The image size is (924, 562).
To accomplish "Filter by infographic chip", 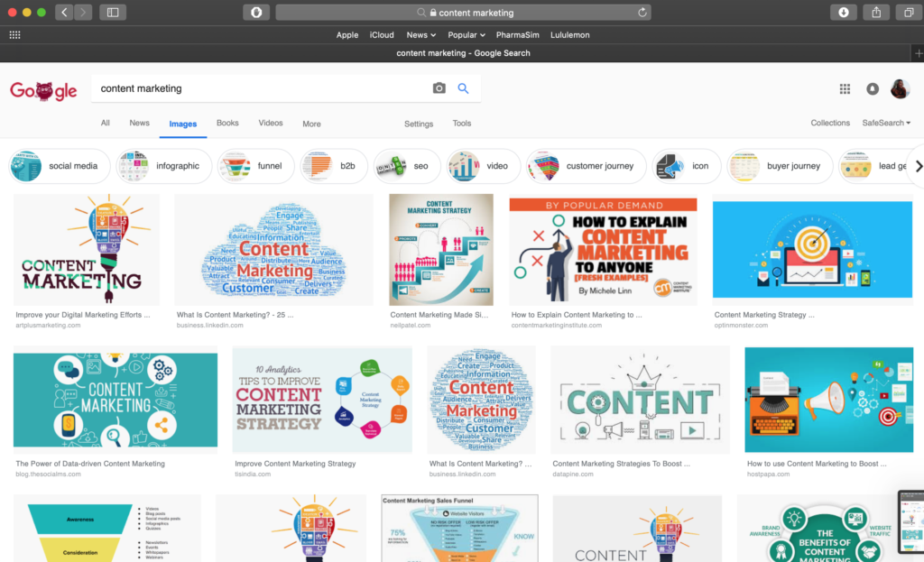I will coord(163,166).
